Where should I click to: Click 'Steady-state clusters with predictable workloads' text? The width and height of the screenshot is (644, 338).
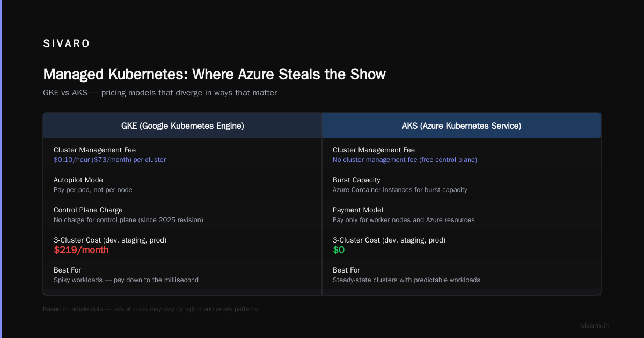coord(406,280)
